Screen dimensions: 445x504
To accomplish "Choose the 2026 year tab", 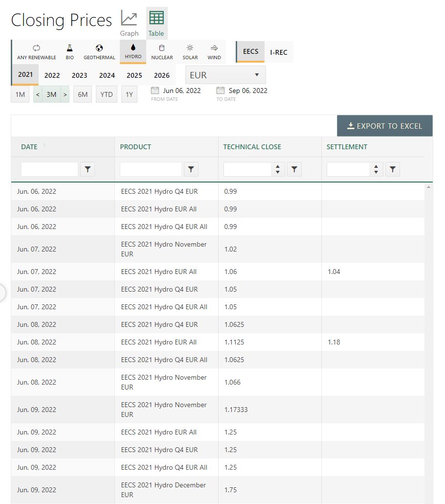I will tap(161, 75).
